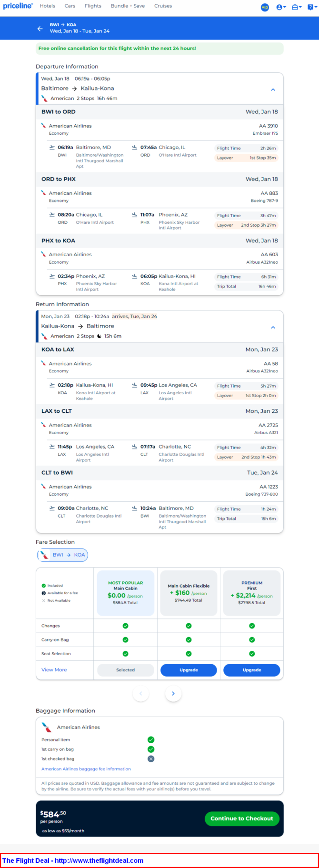
Task: Click flight number AA 883
Action: (269, 193)
